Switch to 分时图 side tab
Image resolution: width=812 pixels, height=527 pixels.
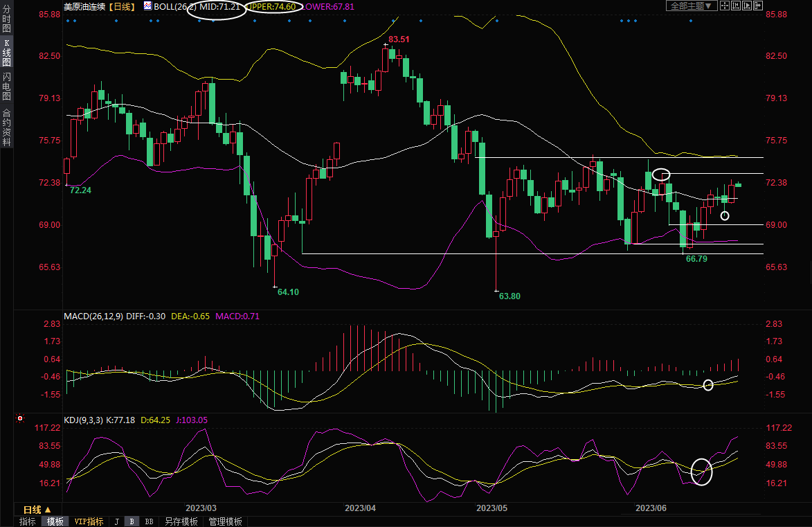click(6, 19)
